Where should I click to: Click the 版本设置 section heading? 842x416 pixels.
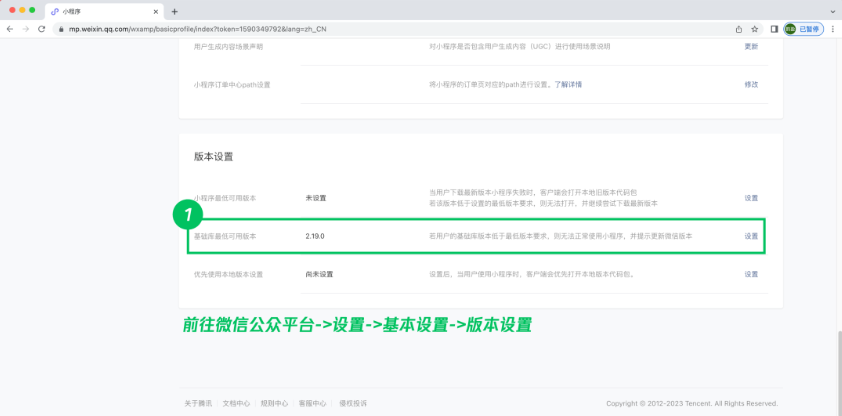click(x=214, y=157)
